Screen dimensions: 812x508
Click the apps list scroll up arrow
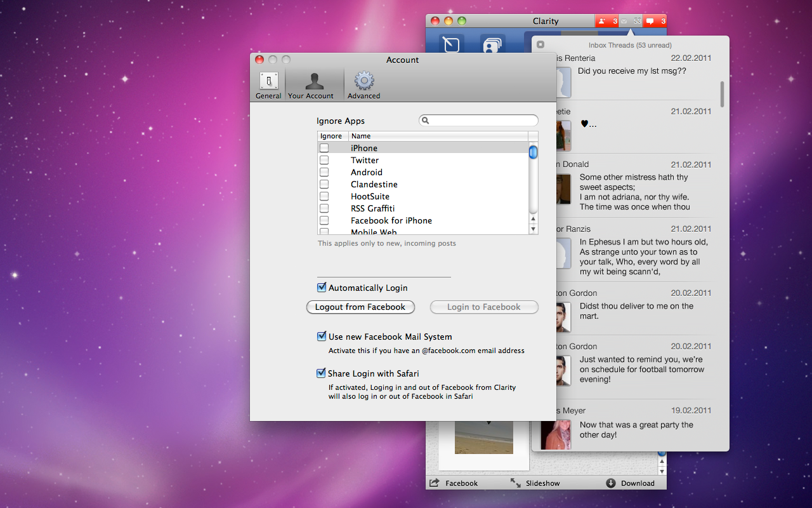533,219
